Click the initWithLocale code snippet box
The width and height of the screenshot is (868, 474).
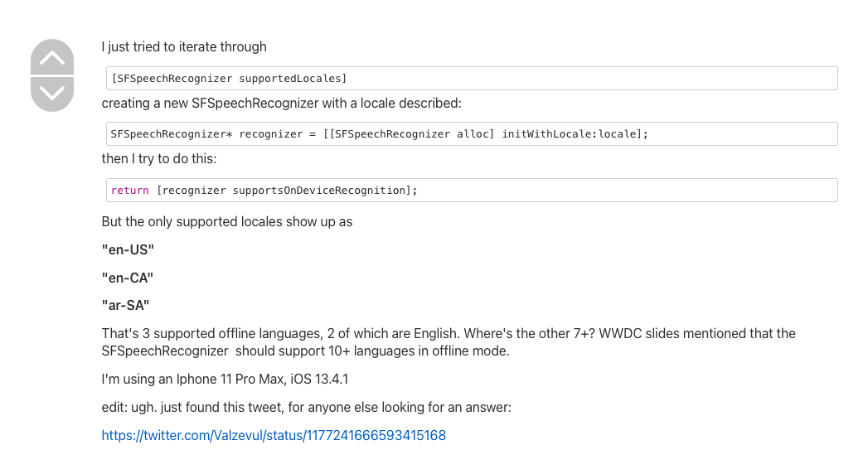click(x=471, y=134)
